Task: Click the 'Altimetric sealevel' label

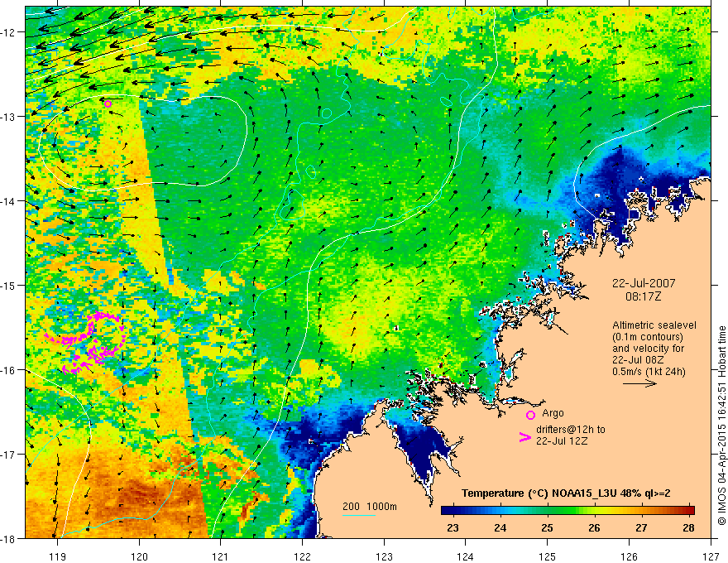Action: (x=654, y=325)
